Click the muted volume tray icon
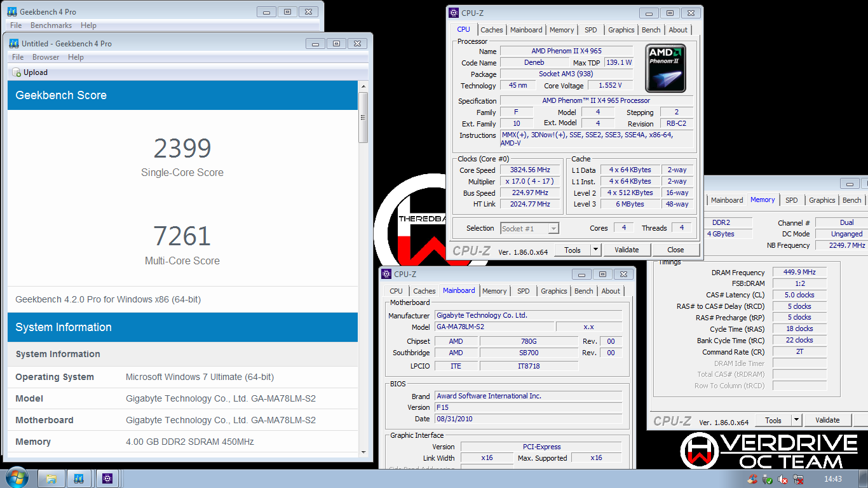This screenshot has width=868, height=488. point(783,479)
